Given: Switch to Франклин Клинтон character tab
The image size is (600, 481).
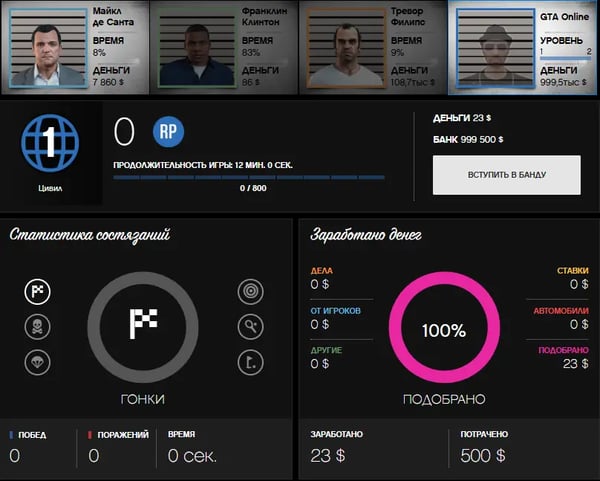Looking at the screenshot, I should coord(224,45).
